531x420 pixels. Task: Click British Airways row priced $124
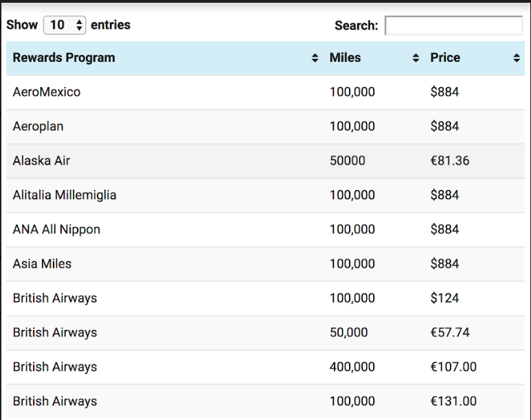point(265,298)
